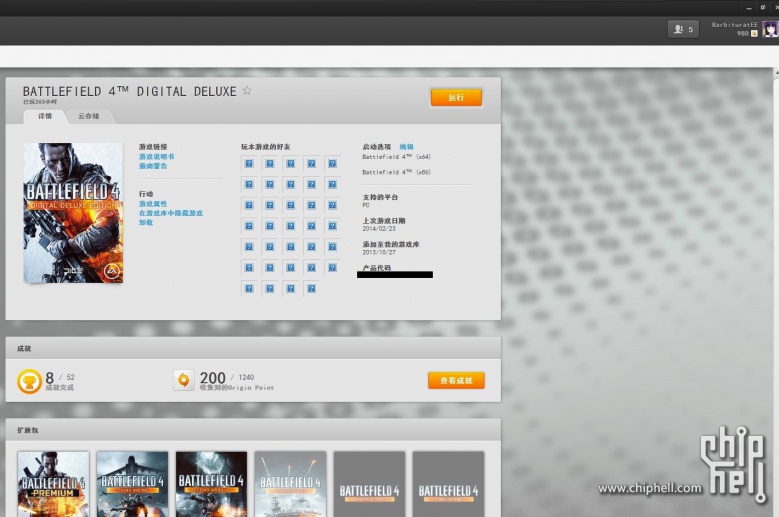The height and width of the screenshot is (517, 779).
Task: Click the Battlefield 4 (x64) launch option
Action: (396, 157)
